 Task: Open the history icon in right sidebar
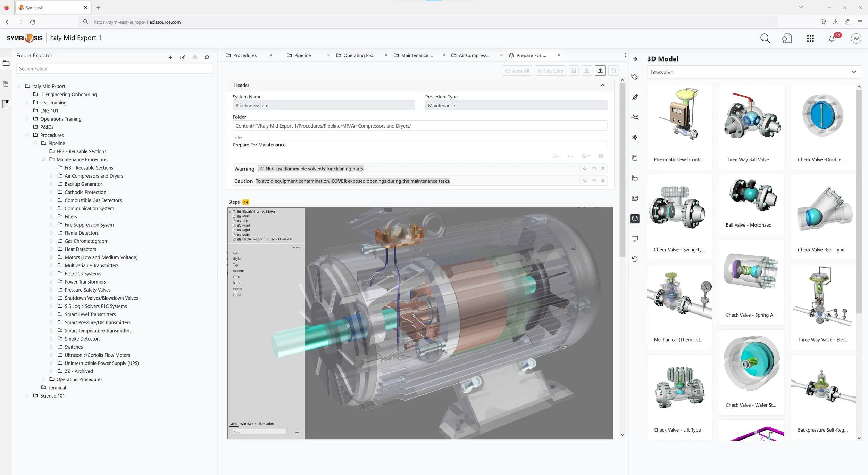point(635,259)
